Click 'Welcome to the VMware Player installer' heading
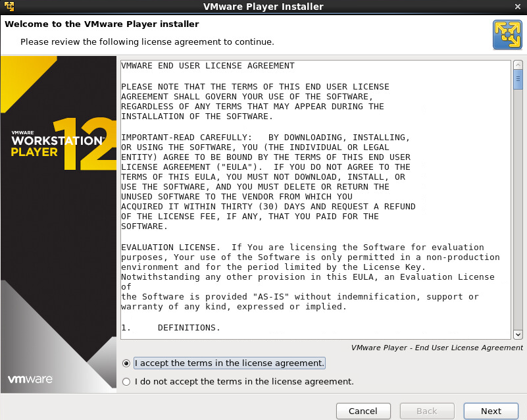The width and height of the screenshot is (527, 420). pyautogui.click(x=102, y=24)
